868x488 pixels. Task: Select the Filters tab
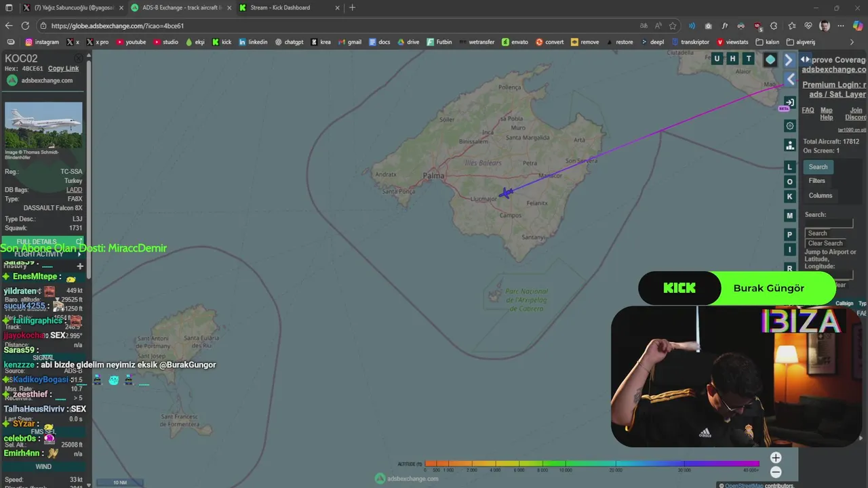(816, 181)
